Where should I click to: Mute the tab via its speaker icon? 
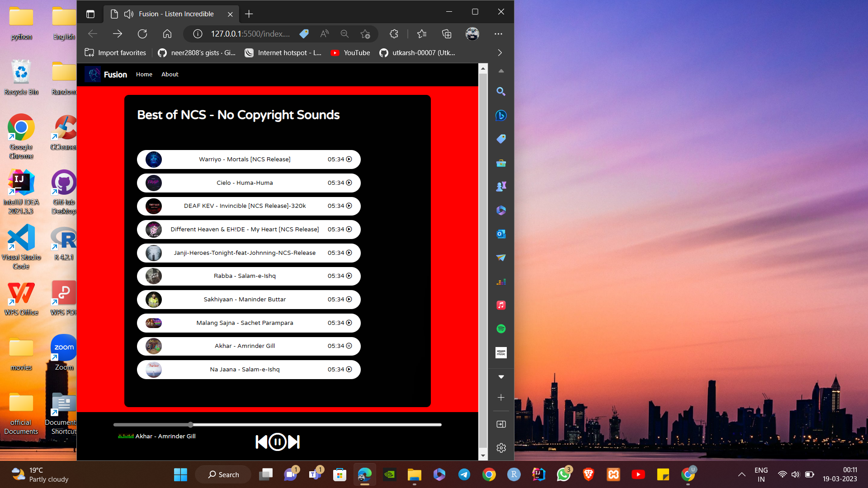click(x=129, y=14)
